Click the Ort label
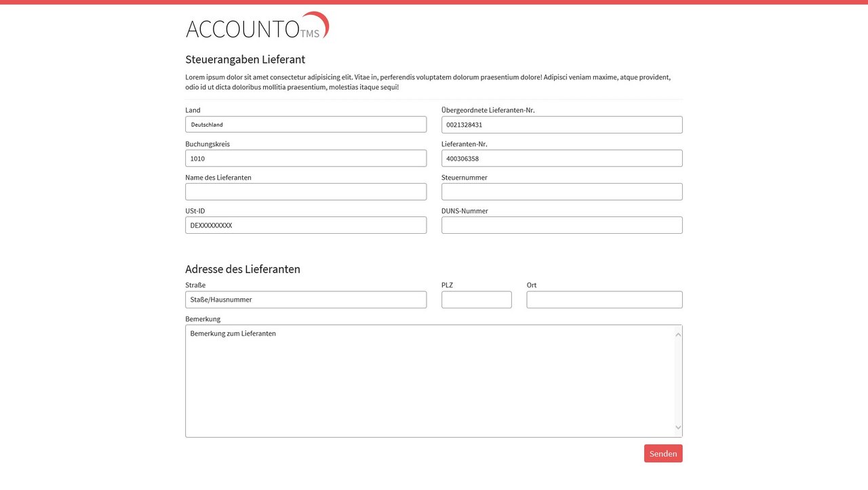Screen dimensions: 868x490 pos(532,285)
